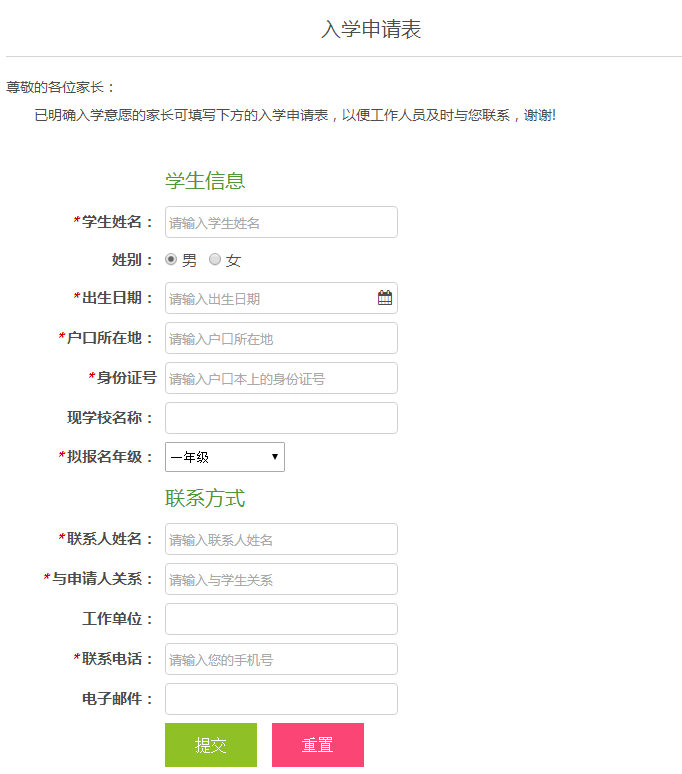Click the 电子邮件 email input box
Image resolution: width=682 pixels, height=774 pixels.
[x=281, y=699]
